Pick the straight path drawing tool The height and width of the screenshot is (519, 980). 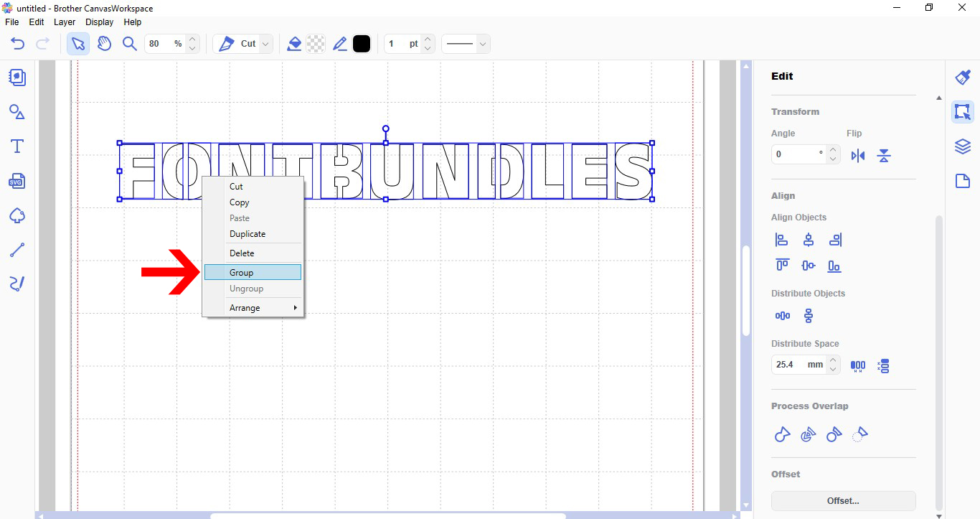pyautogui.click(x=17, y=250)
